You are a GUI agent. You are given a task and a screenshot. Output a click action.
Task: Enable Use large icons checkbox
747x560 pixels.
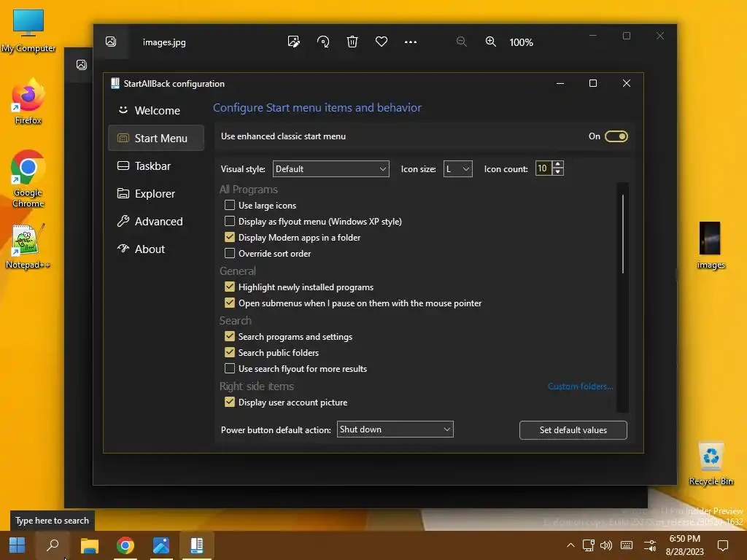point(230,205)
